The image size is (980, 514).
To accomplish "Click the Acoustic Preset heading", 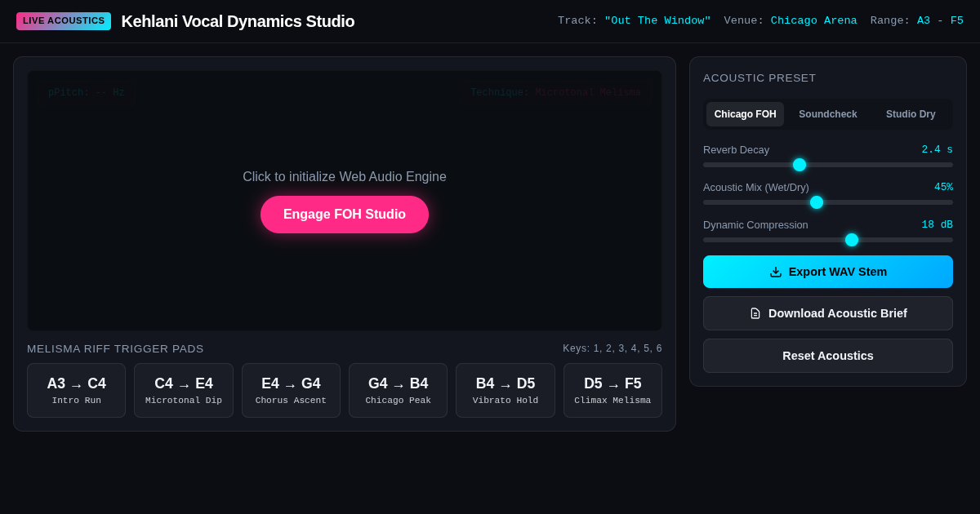I will tap(759, 78).
